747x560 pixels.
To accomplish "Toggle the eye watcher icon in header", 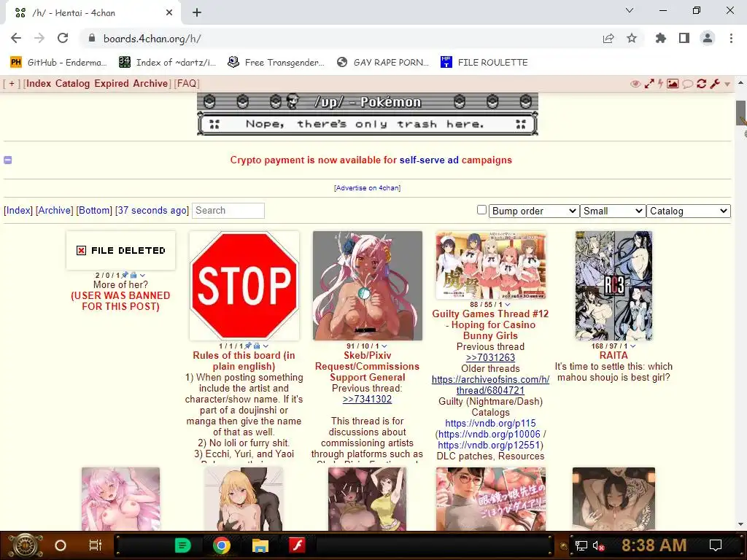I will click(635, 84).
